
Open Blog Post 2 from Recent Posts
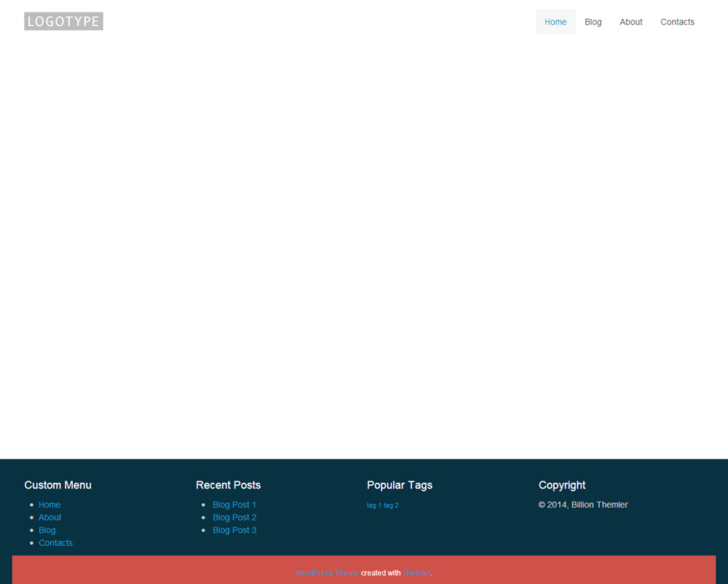coord(234,518)
